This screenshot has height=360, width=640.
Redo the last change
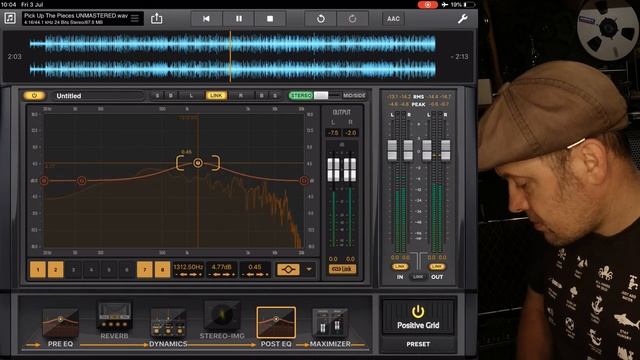tap(352, 19)
